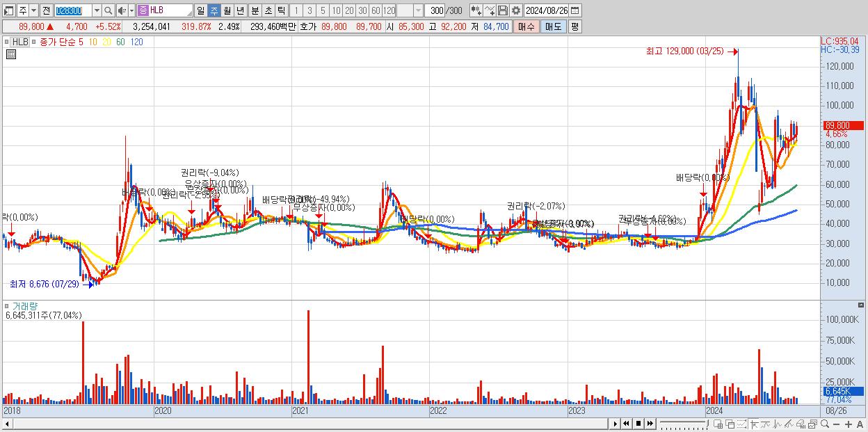Click the 60-period MA green legend swatch
Image resolution: width=868 pixels, height=432 pixels.
coord(120,42)
